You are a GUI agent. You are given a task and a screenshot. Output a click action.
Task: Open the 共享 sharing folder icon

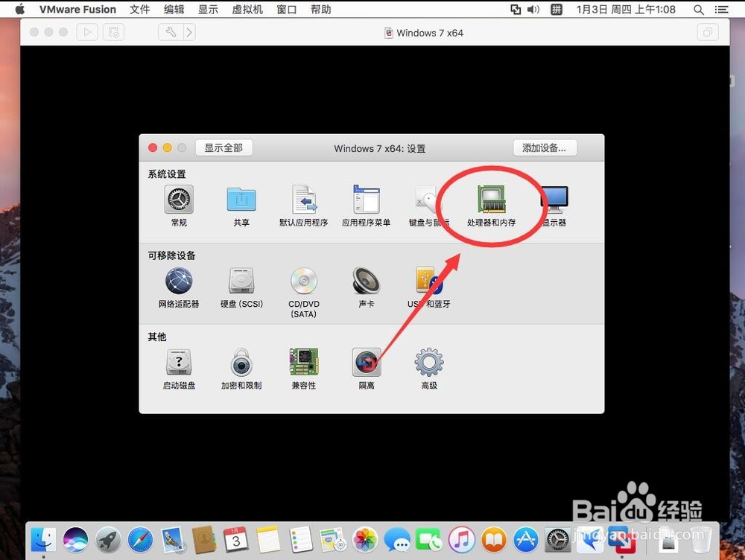pyautogui.click(x=241, y=200)
